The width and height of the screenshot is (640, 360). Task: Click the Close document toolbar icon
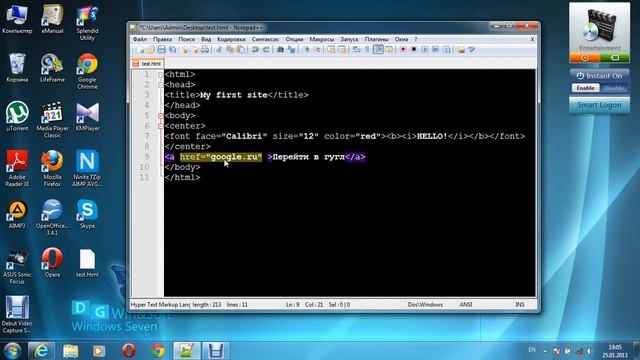[184, 50]
